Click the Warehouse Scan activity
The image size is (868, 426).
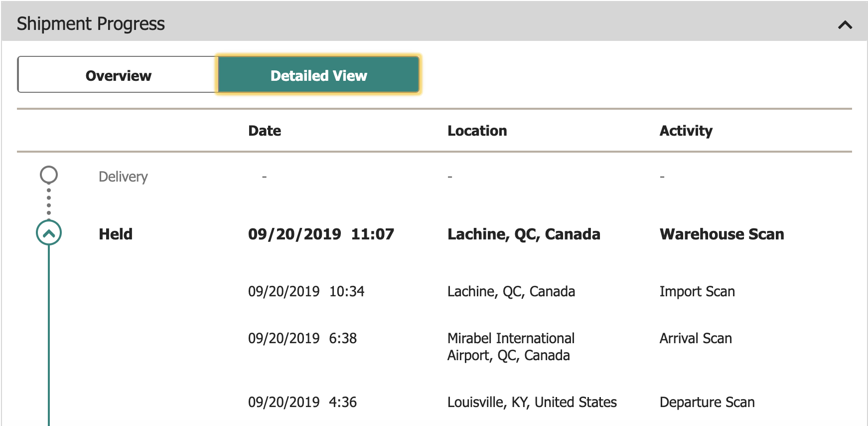(722, 234)
